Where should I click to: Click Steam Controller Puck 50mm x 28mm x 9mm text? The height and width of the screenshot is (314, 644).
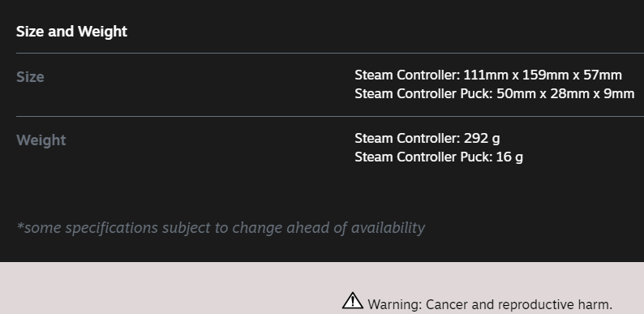[494, 93]
